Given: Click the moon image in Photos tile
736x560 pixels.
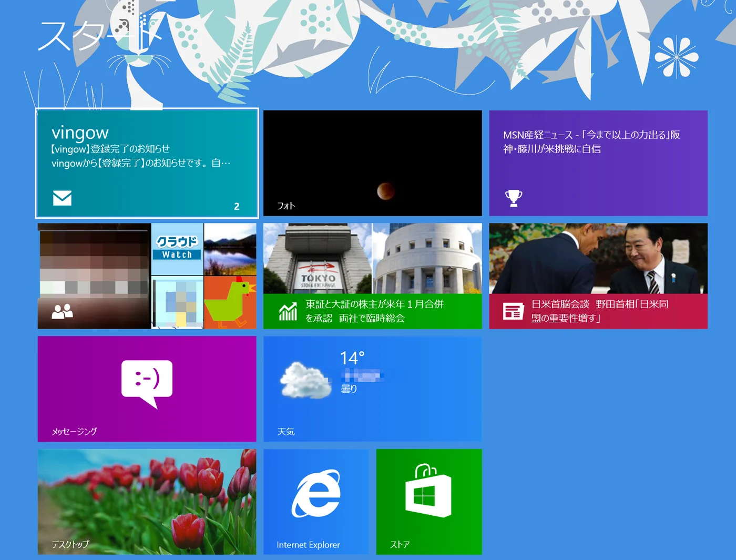Looking at the screenshot, I should [385, 191].
